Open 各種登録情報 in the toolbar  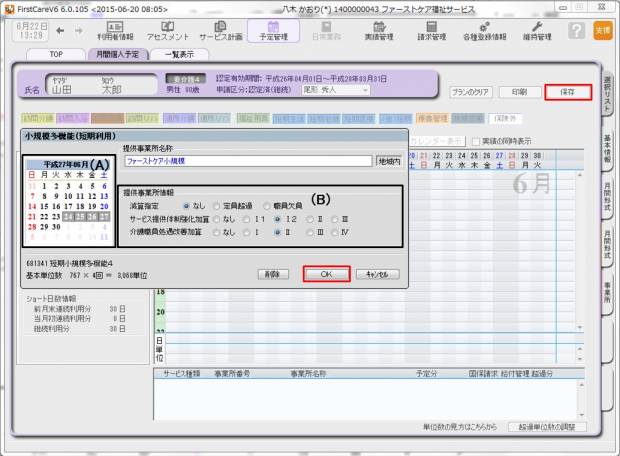pos(487,30)
